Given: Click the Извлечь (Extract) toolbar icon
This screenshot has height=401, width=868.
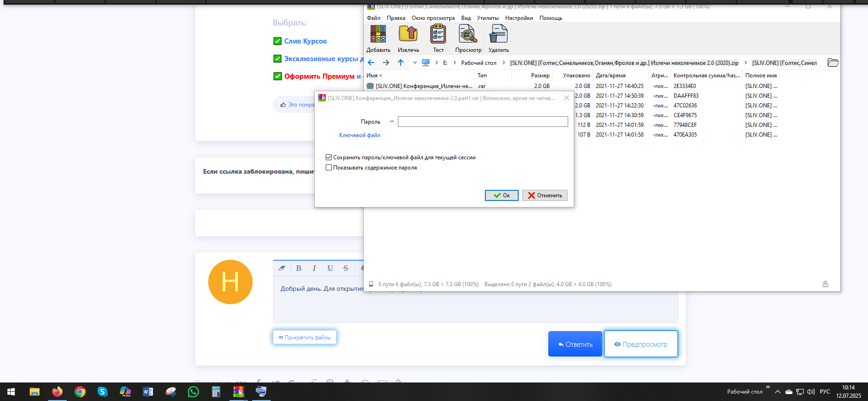Looking at the screenshot, I should [x=408, y=34].
